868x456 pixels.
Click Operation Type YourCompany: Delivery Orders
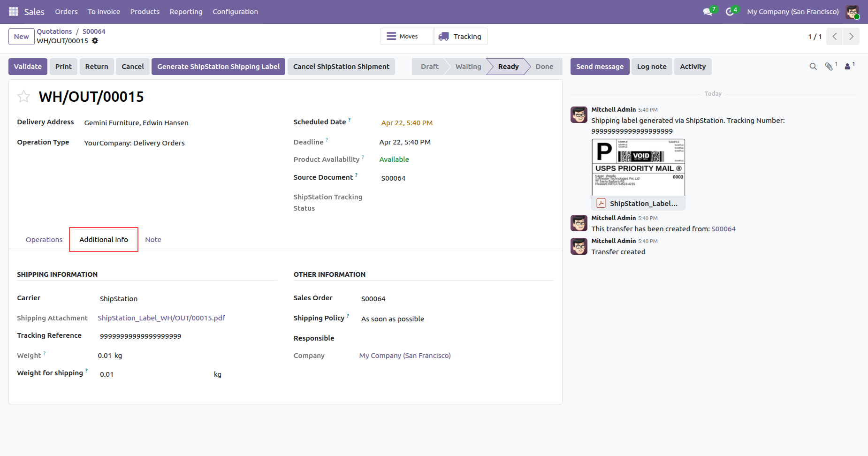(134, 143)
